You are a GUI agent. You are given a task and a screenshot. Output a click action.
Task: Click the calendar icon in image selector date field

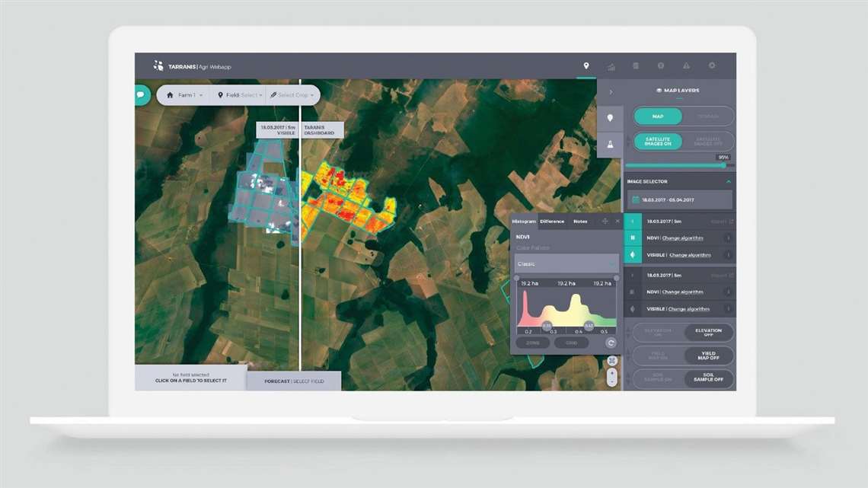(636, 199)
